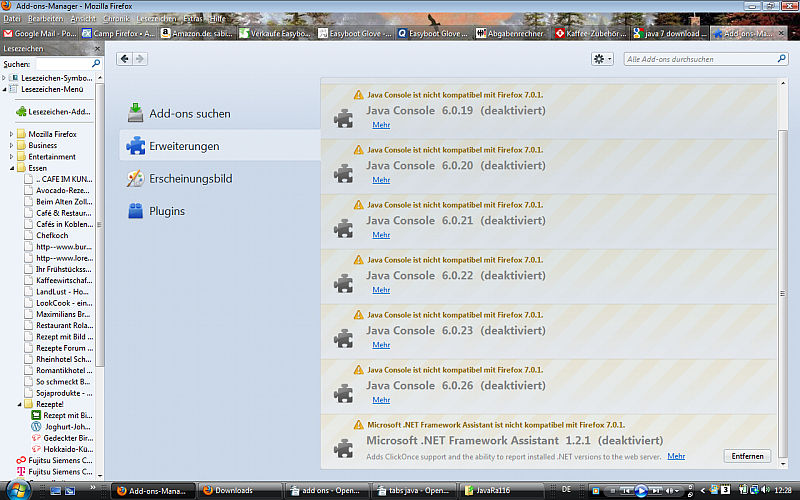Screen dimensions: 800x500
Task: Click the play button in taskbar media player
Action: pyautogui.click(x=641, y=491)
